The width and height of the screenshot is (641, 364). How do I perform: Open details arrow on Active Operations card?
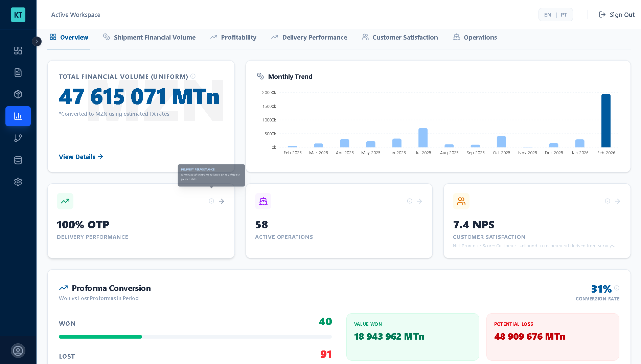(419, 201)
